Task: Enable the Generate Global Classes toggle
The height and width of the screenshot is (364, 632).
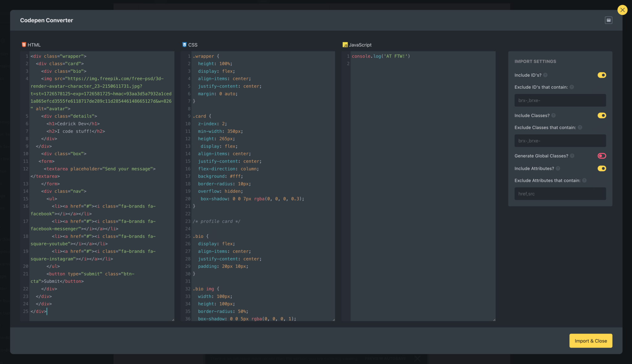Action: [x=602, y=156]
